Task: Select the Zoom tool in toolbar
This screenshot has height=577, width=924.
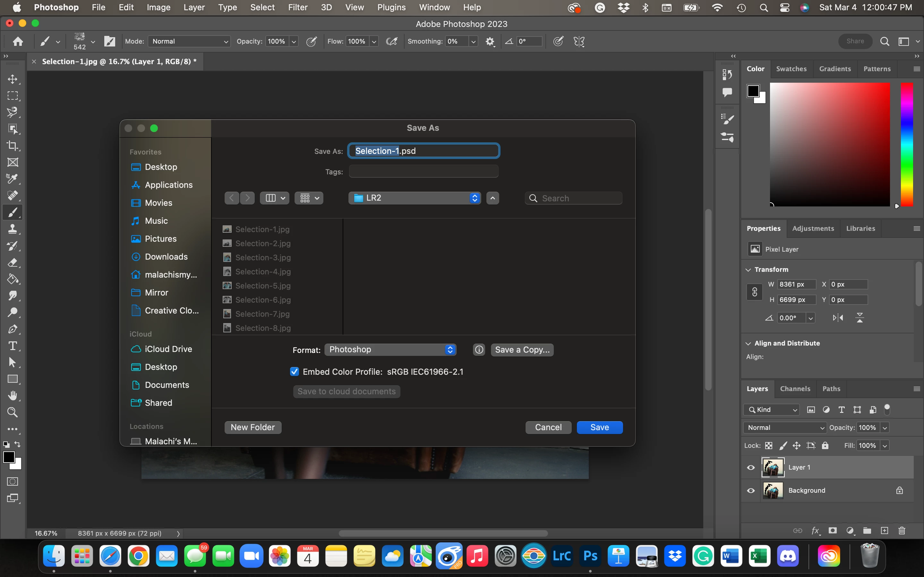Action: [x=13, y=412]
